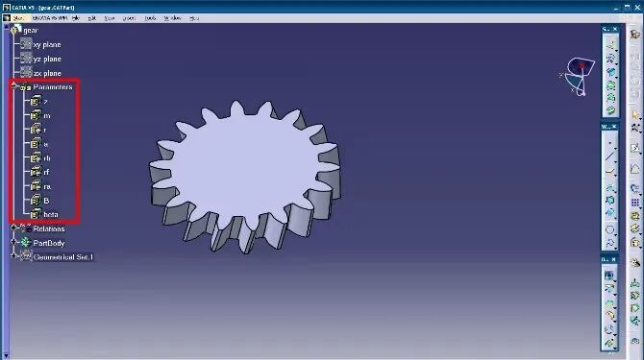Image resolution: width=644 pixels, height=360 pixels.
Task: Click the Select arrow cursor tool
Action: coord(635,114)
